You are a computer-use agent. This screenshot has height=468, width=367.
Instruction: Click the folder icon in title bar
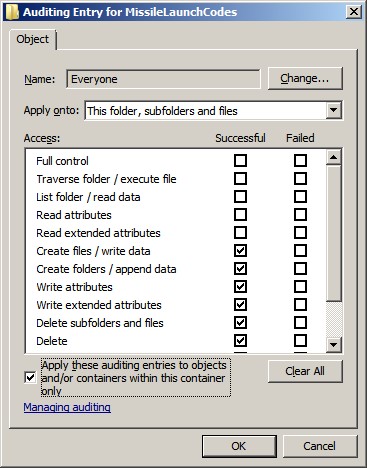(x=12, y=12)
